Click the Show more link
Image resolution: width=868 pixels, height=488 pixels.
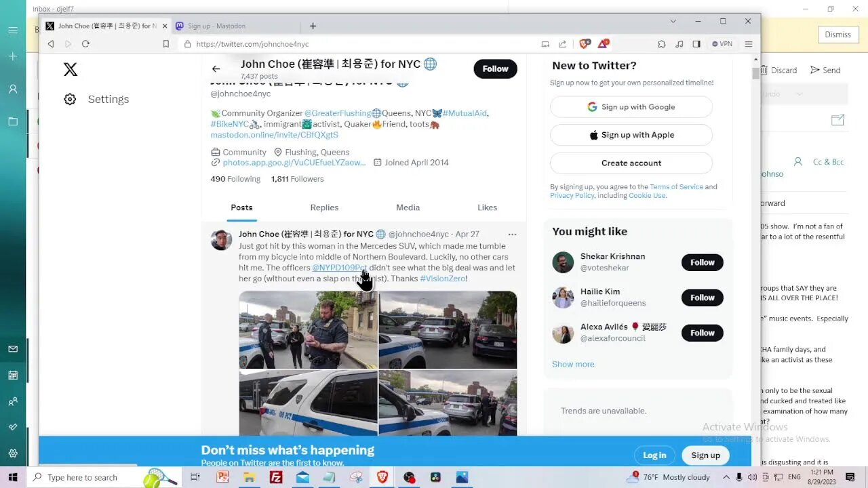[x=573, y=364]
